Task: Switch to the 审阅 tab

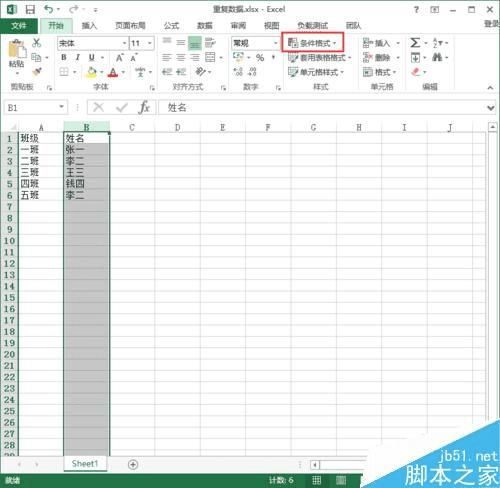Action: pos(238,26)
